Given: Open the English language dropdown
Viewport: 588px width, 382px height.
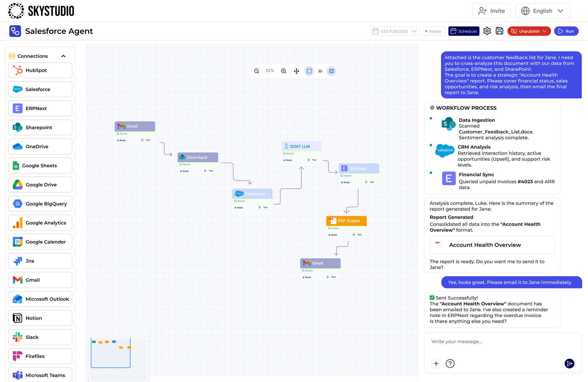Looking at the screenshot, I should [542, 11].
